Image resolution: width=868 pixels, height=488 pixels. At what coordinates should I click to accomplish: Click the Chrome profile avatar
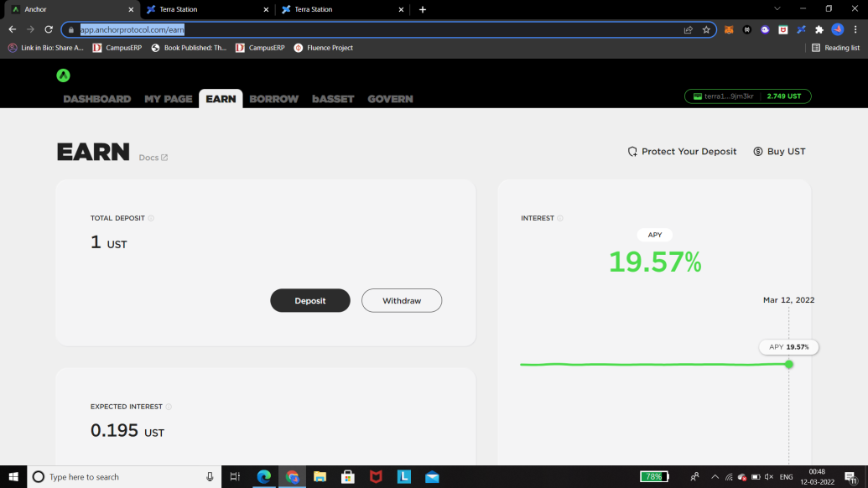[838, 30]
